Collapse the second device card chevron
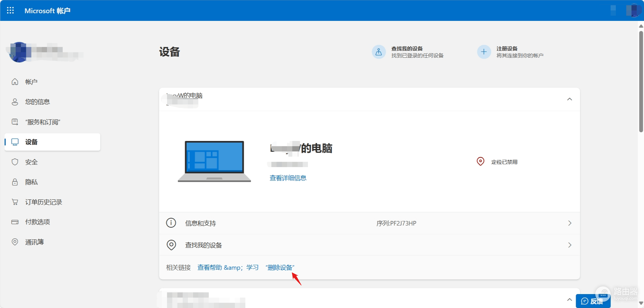Viewport: 644px width, 308px height. pyautogui.click(x=570, y=300)
